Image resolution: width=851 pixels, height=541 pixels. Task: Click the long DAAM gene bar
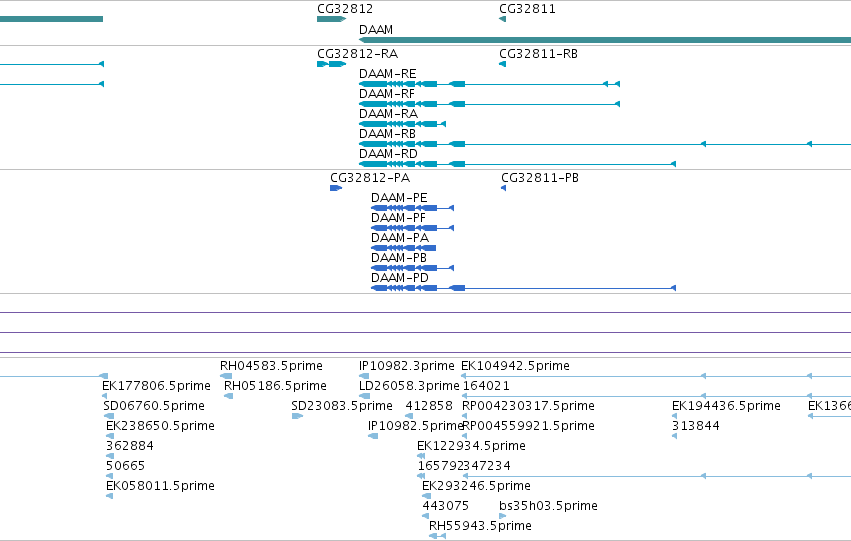605,40
